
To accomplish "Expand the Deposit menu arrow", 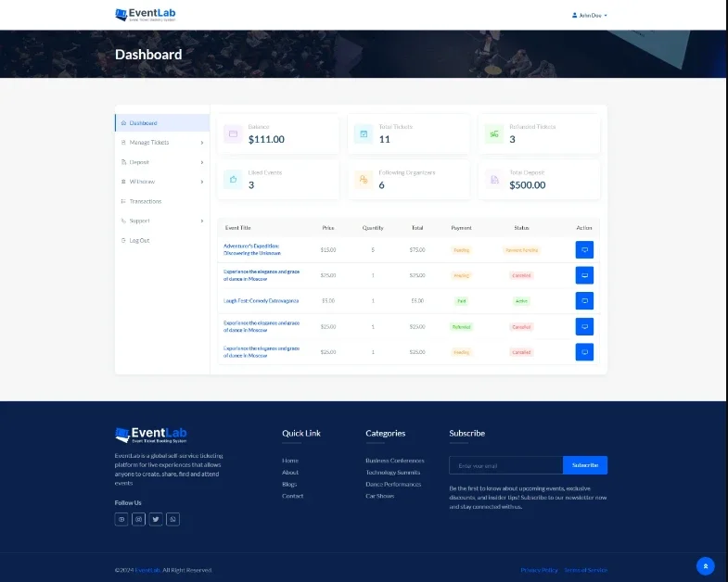I will 202,162.
